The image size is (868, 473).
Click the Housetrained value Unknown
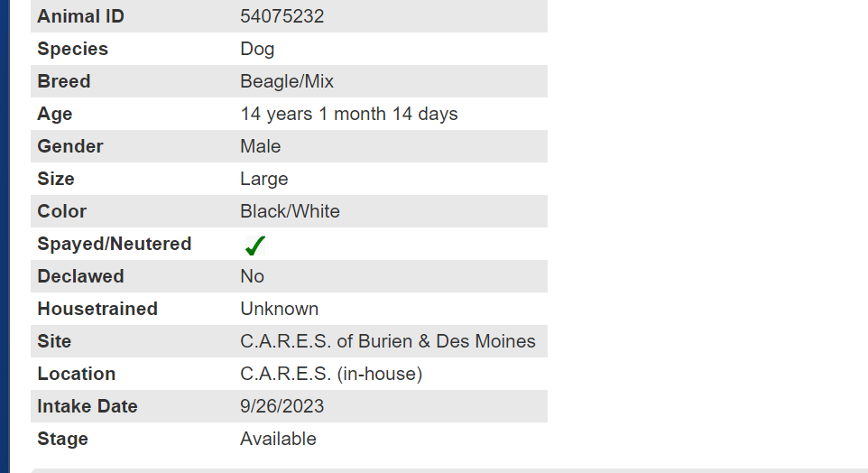[x=279, y=309]
